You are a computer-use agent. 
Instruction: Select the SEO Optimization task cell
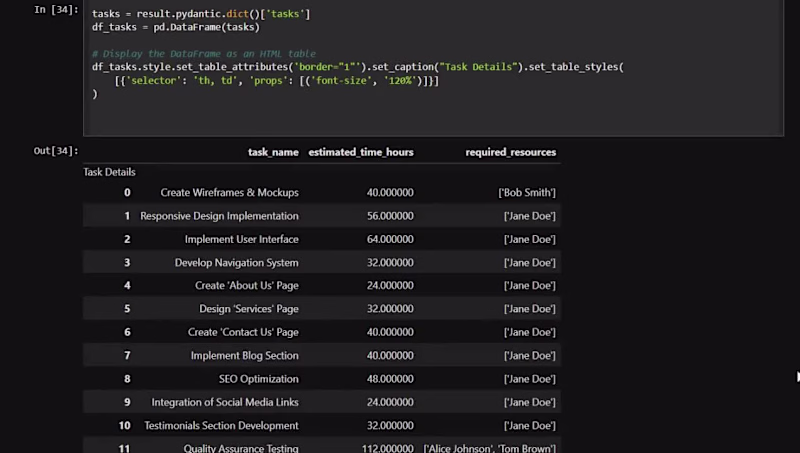tap(258, 379)
